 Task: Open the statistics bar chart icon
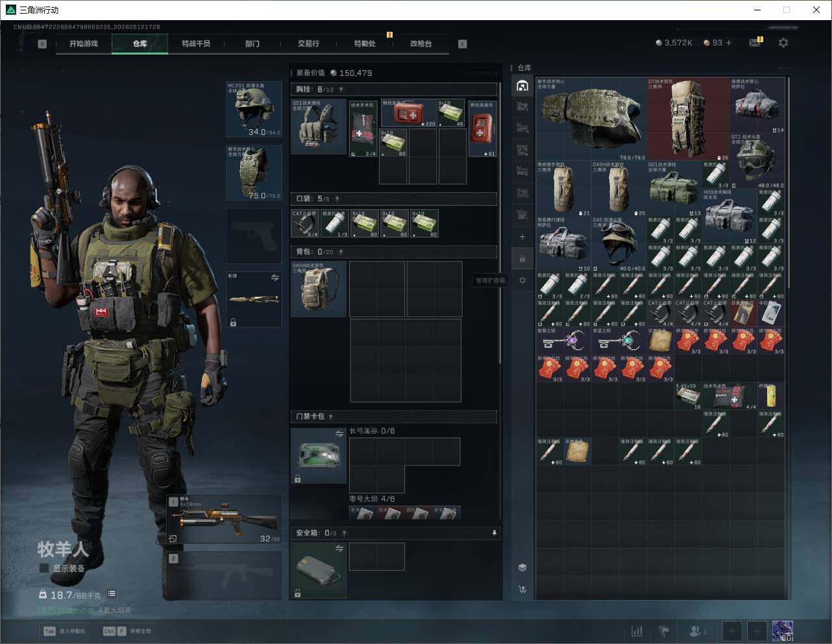click(x=637, y=631)
